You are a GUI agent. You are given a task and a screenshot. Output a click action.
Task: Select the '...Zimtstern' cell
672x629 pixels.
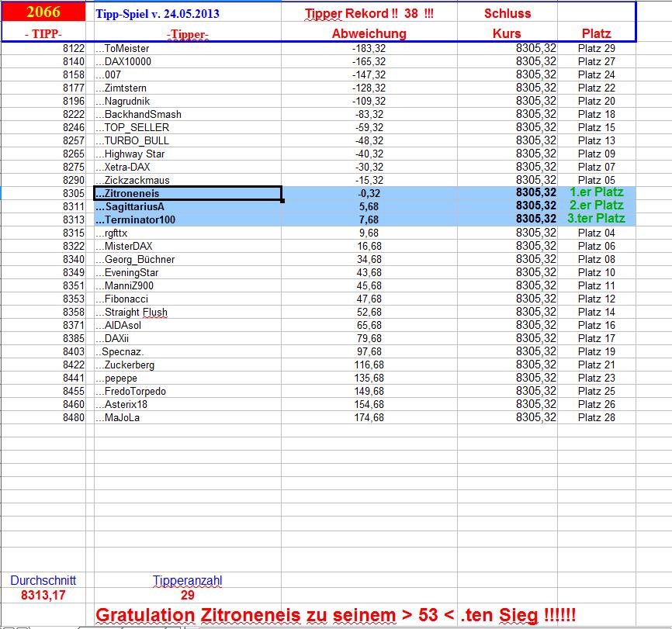(188, 88)
